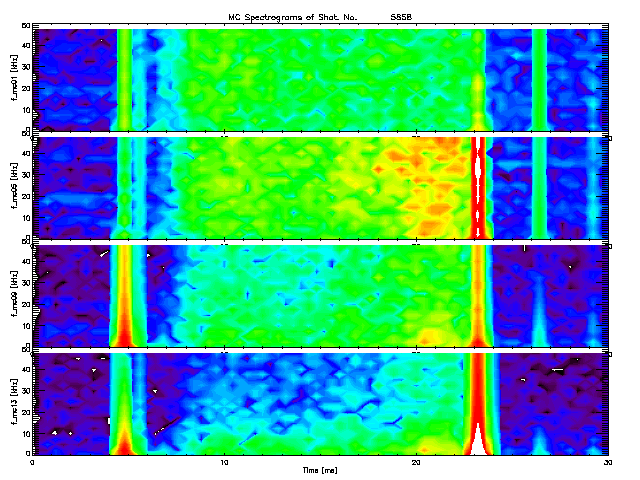Image resolution: width=640 pixels, height=480 pixels.
Task: Click the '30' tick on the bottom time axis
Action: [606, 461]
